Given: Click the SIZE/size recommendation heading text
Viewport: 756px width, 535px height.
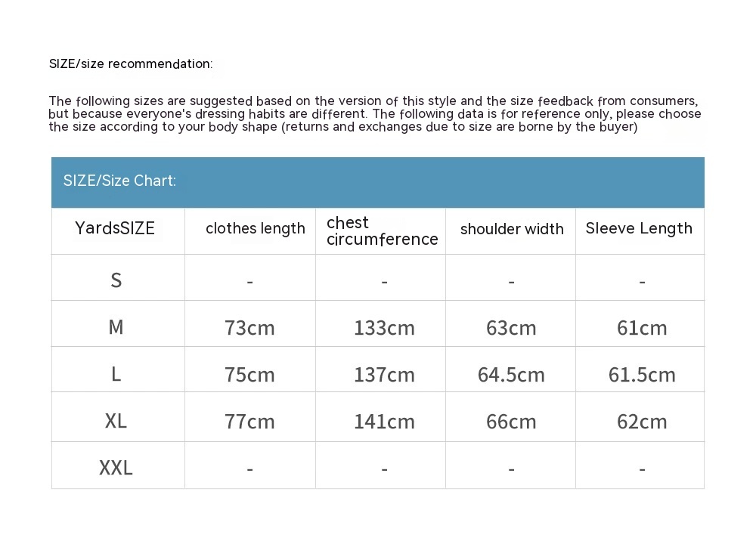Looking at the screenshot, I should click(x=131, y=63).
